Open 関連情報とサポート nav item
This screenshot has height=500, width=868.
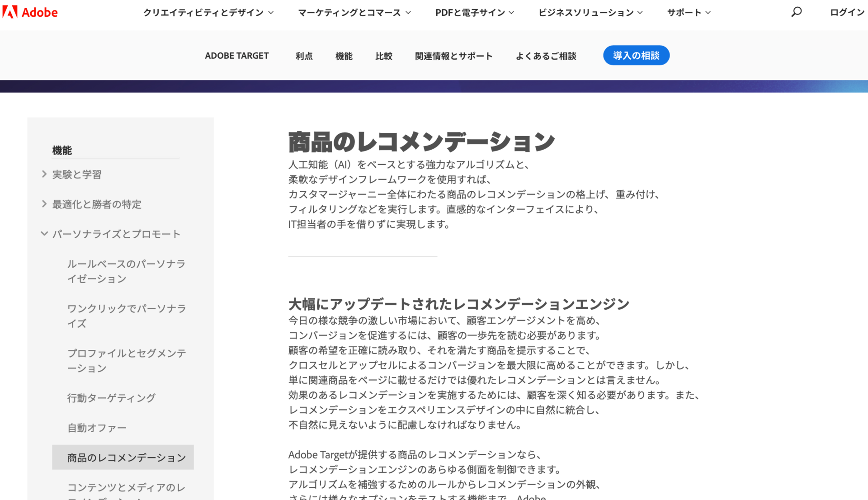point(453,56)
